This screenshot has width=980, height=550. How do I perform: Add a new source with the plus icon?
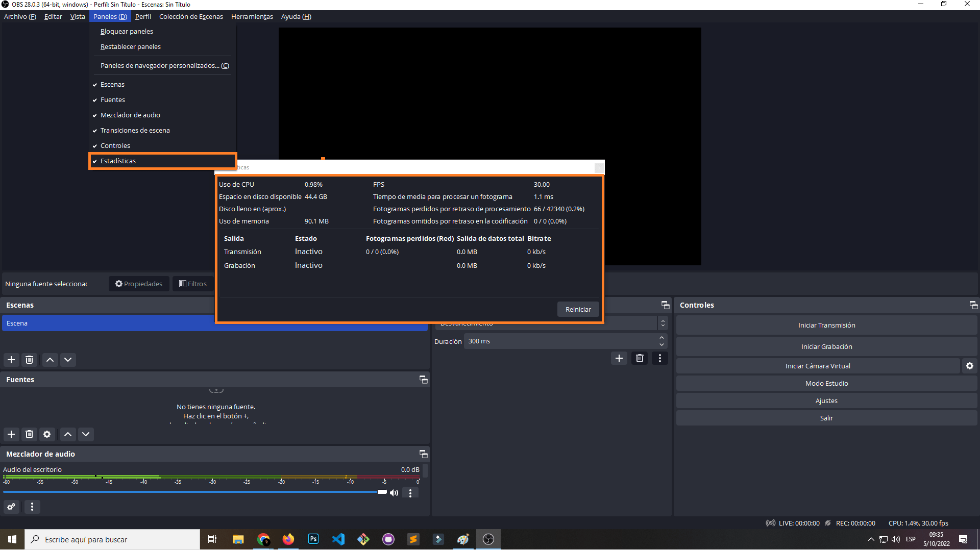pos(11,434)
